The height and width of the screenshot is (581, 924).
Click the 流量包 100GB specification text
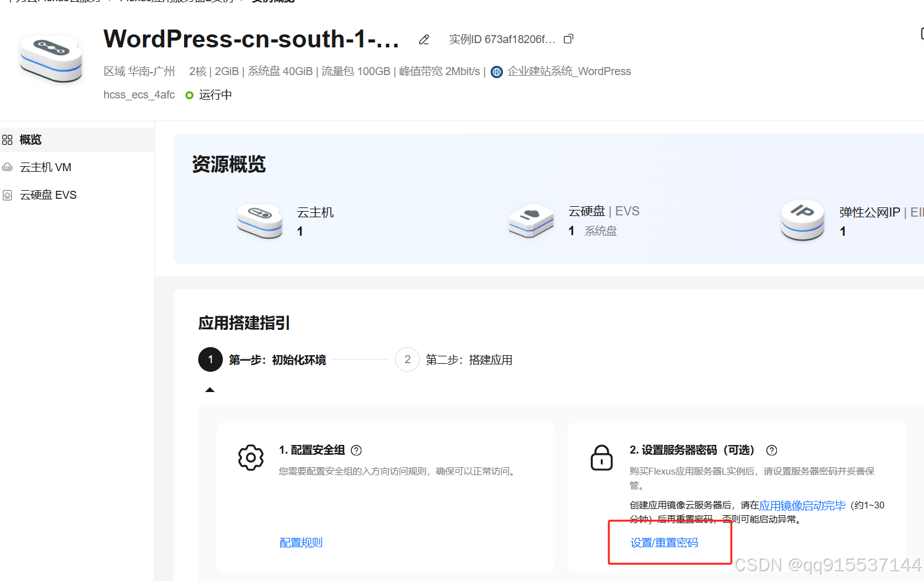click(356, 71)
